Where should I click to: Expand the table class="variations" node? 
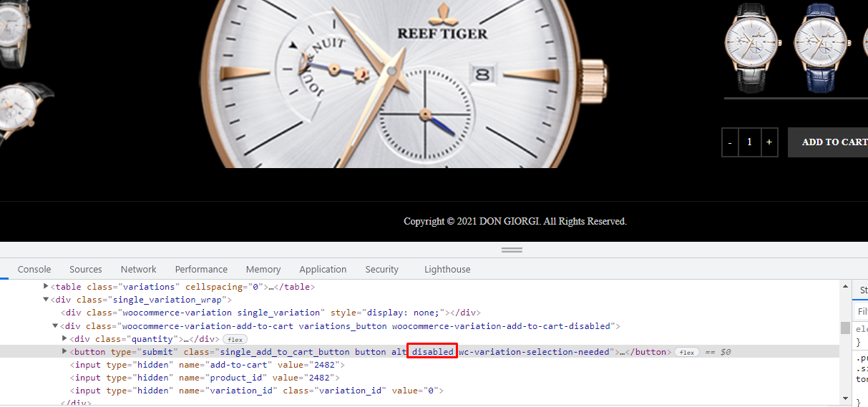click(46, 286)
